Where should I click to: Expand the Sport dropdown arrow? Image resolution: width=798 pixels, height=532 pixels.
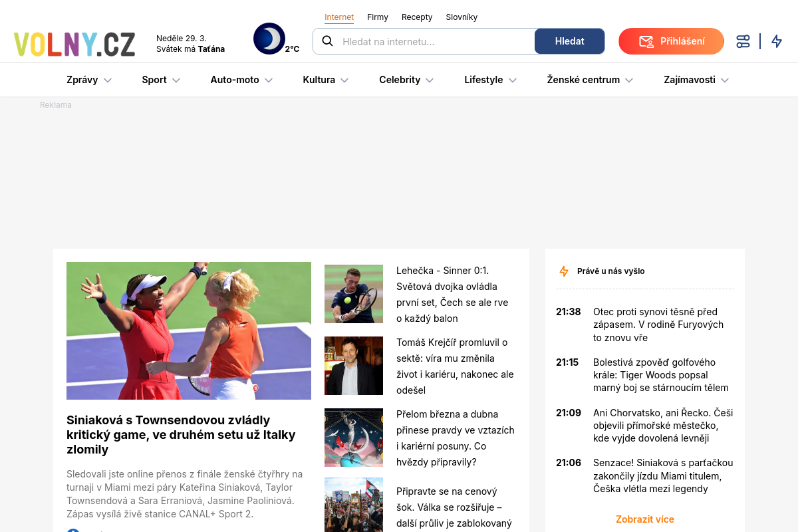[x=176, y=80]
